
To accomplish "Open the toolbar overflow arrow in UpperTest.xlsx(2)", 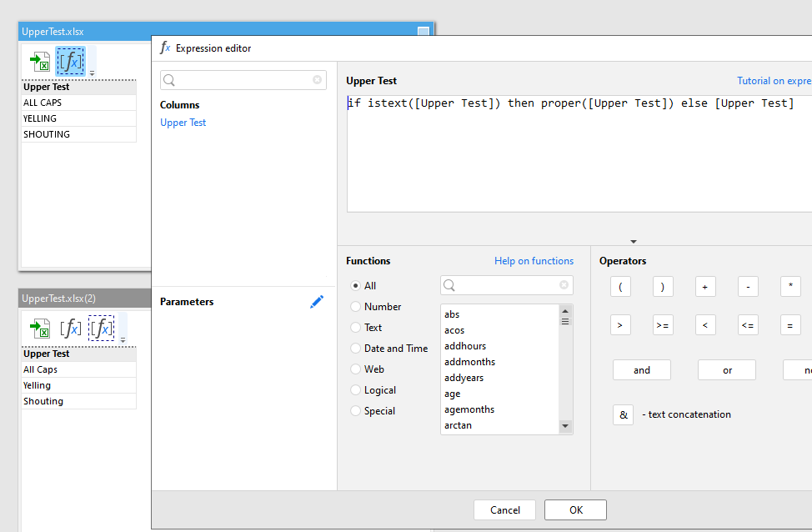I will click(123, 340).
